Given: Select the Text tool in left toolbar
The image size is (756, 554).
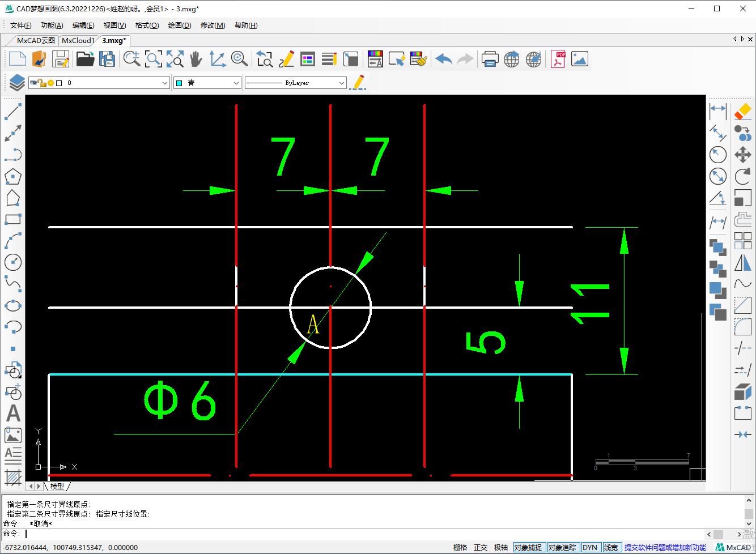Looking at the screenshot, I should tap(14, 413).
